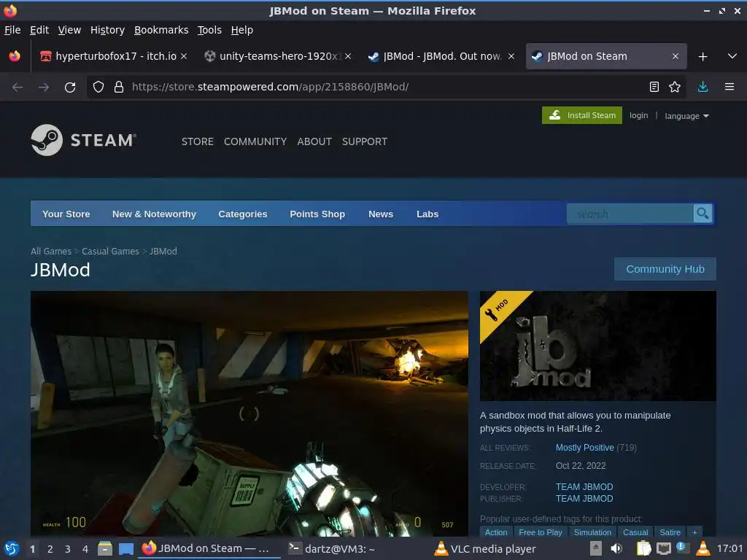Open Your Store navigation tab

[66, 214]
